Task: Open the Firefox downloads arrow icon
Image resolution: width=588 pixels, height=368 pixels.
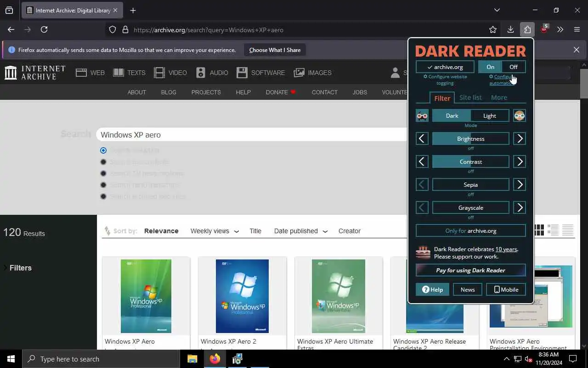Action: coord(510,29)
